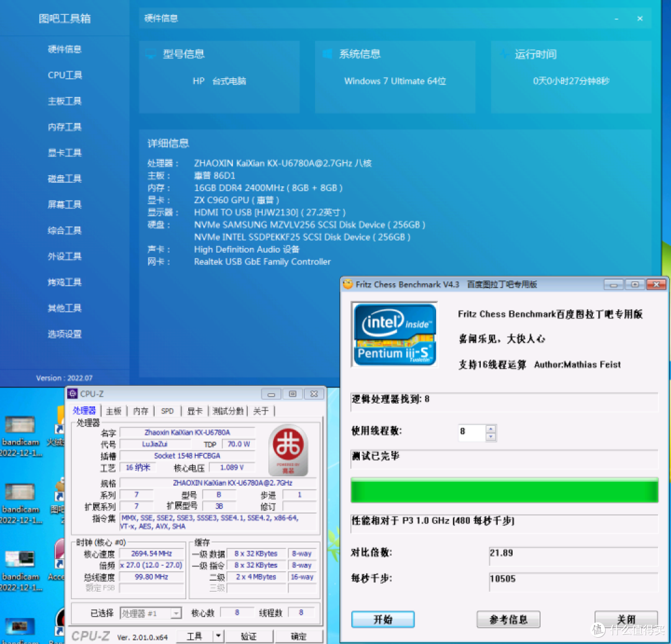This screenshot has height=644, width=671.
Task: Click the 关闭 button in Fritz benchmark
Action: click(626, 619)
